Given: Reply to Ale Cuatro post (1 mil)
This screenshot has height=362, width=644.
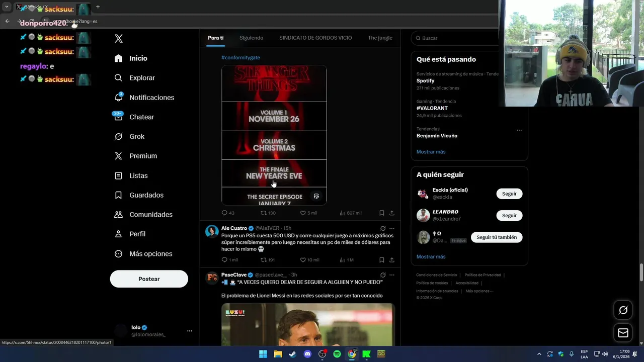Looking at the screenshot, I should coord(229,260).
